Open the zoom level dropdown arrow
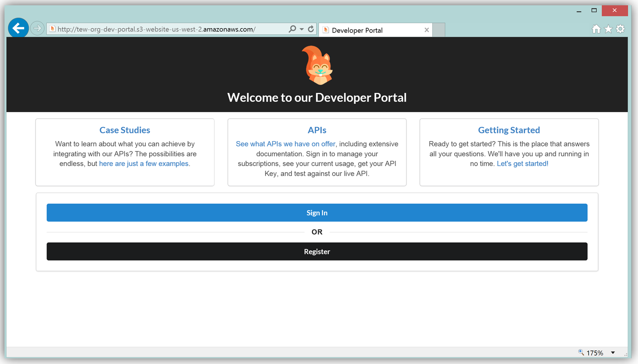The height and width of the screenshot is (364, 638). [x=613, y=353]
